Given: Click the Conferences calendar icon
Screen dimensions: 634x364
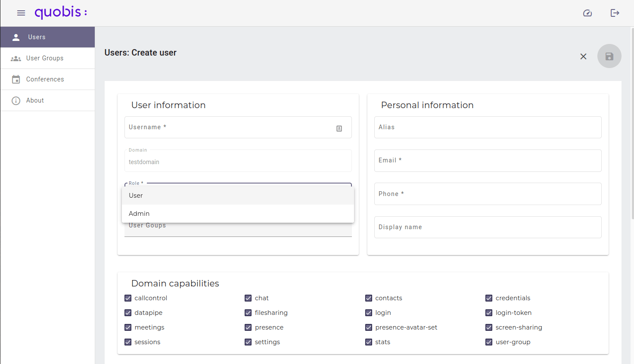Looking at the screenshot, I should (16, 79).
